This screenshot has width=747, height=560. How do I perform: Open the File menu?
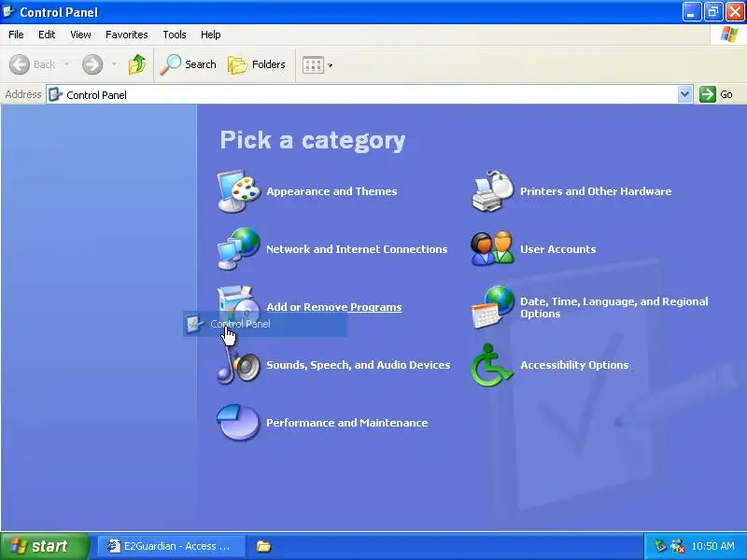pos(16,35)
